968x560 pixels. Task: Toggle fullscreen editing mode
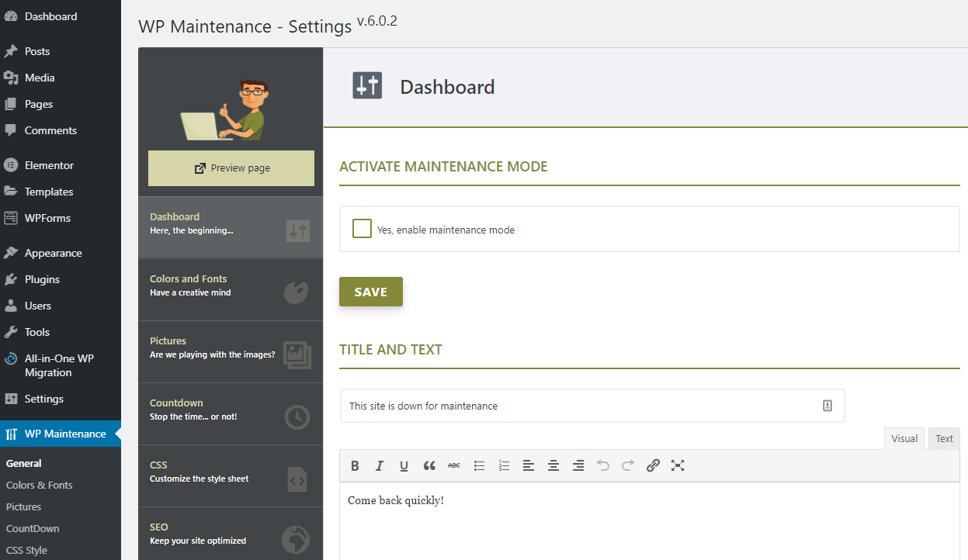[678, 465]
